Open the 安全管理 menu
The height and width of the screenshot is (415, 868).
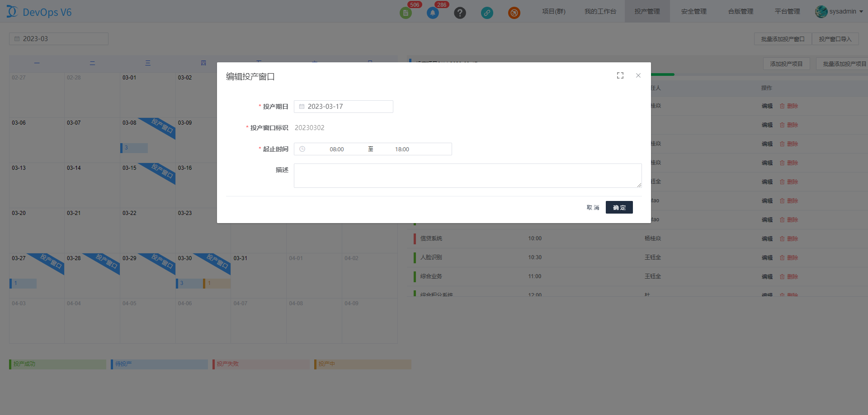tap(693, 11)
